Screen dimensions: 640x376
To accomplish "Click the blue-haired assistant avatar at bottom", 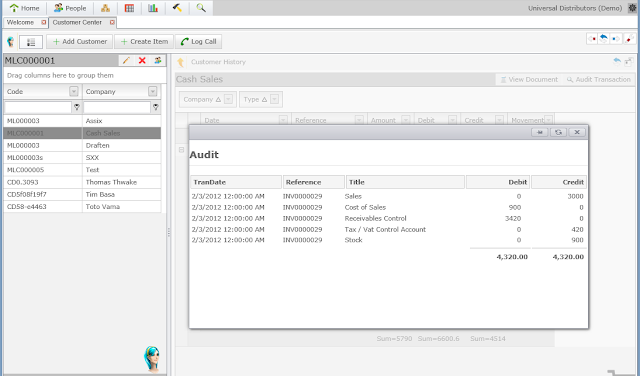I will 152,359.
